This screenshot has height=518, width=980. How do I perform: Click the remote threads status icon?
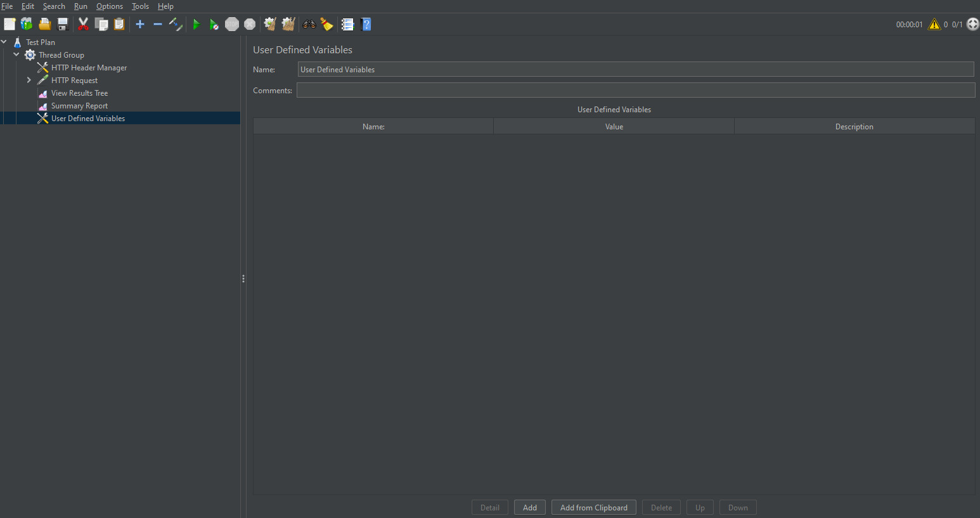click(x=973, y=24)
